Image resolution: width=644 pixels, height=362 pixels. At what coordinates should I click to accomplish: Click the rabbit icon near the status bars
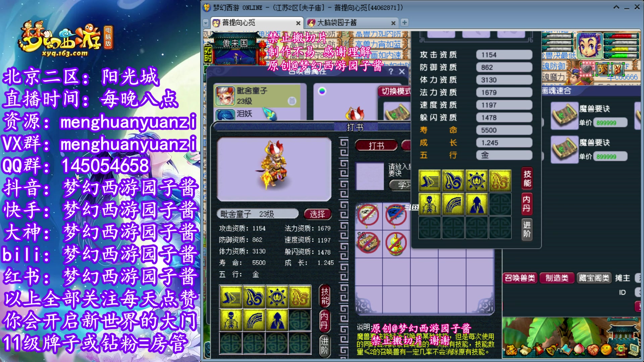click(617, 69)
